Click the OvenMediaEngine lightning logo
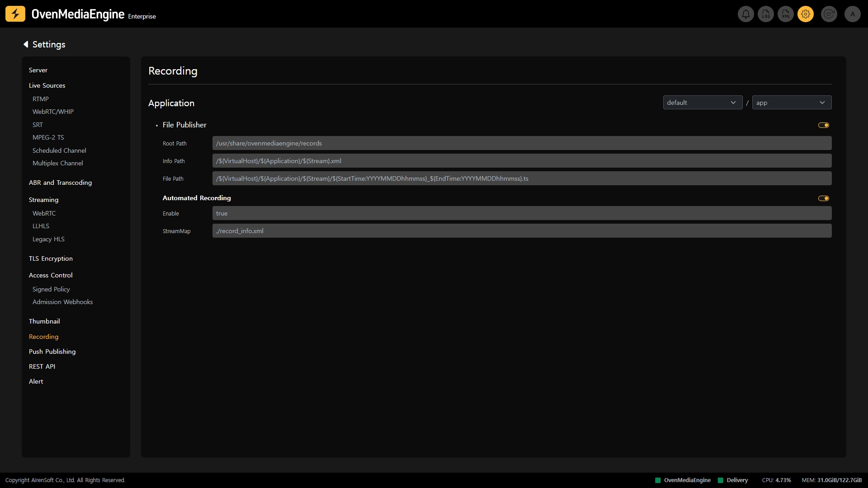The width and height of the screenshot is (868, 488). click(15, 14)
